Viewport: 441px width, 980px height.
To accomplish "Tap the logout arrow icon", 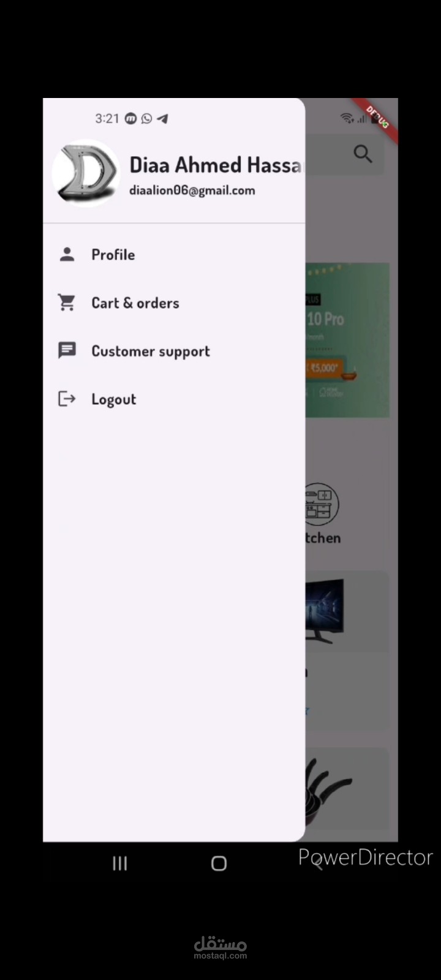I will pyautogui.click(x=66, y=399).
